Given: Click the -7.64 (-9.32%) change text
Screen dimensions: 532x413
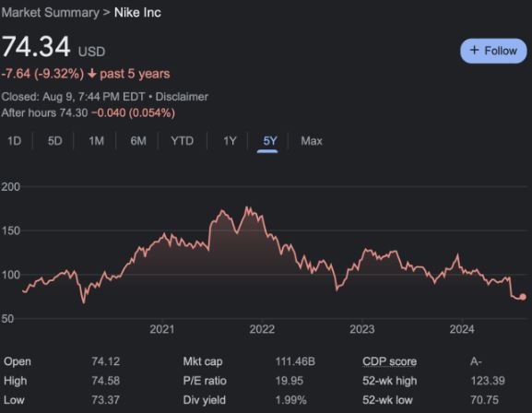Looking at the screenshot, I should pos(42,74).
